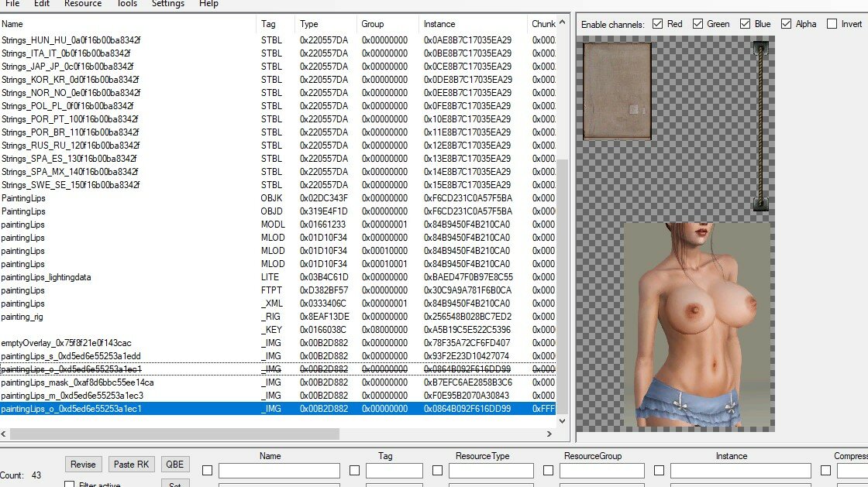Sort list by Tag column header
Viewport: 868px width, 487px height.
[x=276, y=24]
